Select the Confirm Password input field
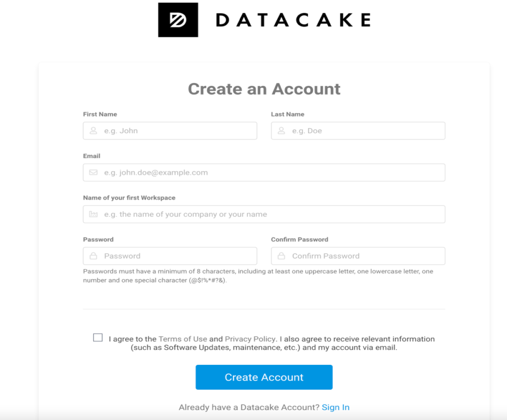Image resolution: width=507 pixels, height=420 pixels. pos(365,256)
